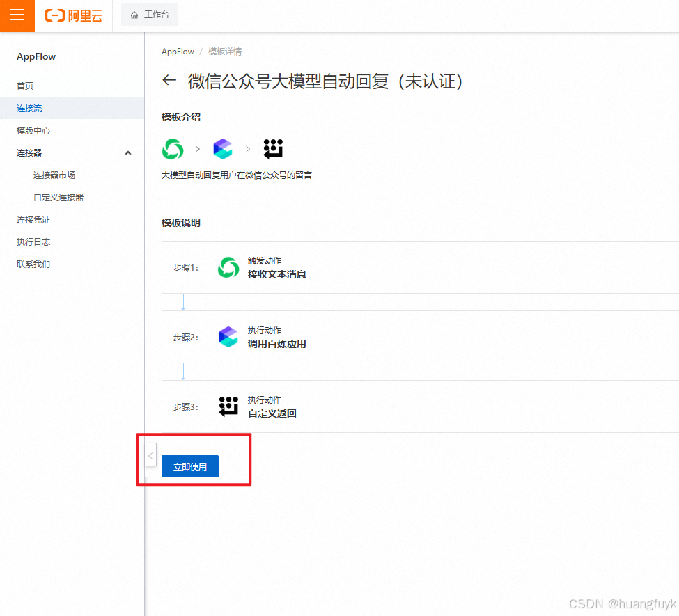This screenshot has width=679, height=616.
Task: Click the custom return icon in step 3
Action: (228, 406)
